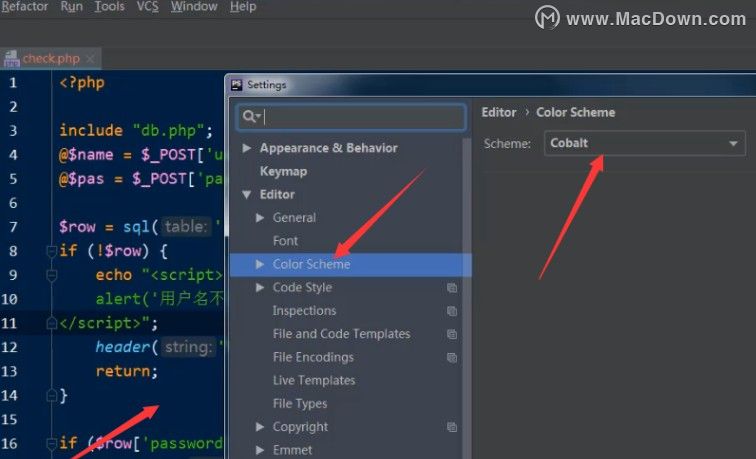Image resolution: width=756 pixels, height=459 pixels.
Task: Click project-level icon beside Inspections
Action: tap(452, 311)
